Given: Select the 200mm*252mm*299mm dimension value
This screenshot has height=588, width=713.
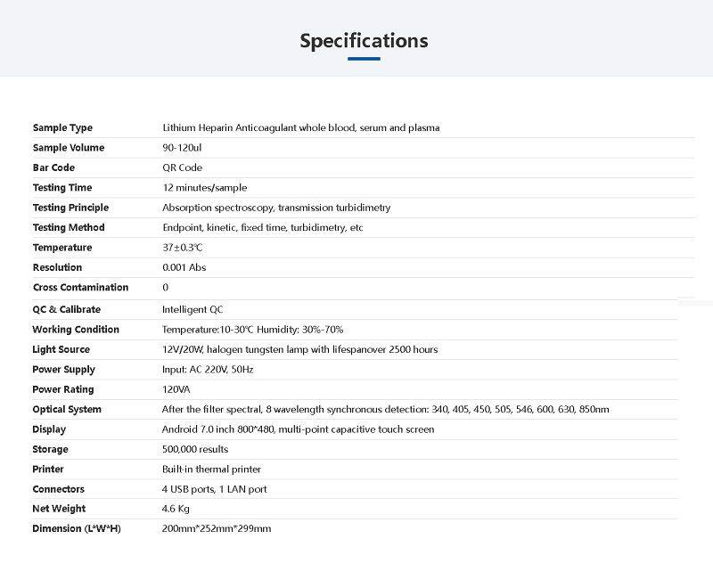Looking at the screenshot, I should [x=216, y=529].
